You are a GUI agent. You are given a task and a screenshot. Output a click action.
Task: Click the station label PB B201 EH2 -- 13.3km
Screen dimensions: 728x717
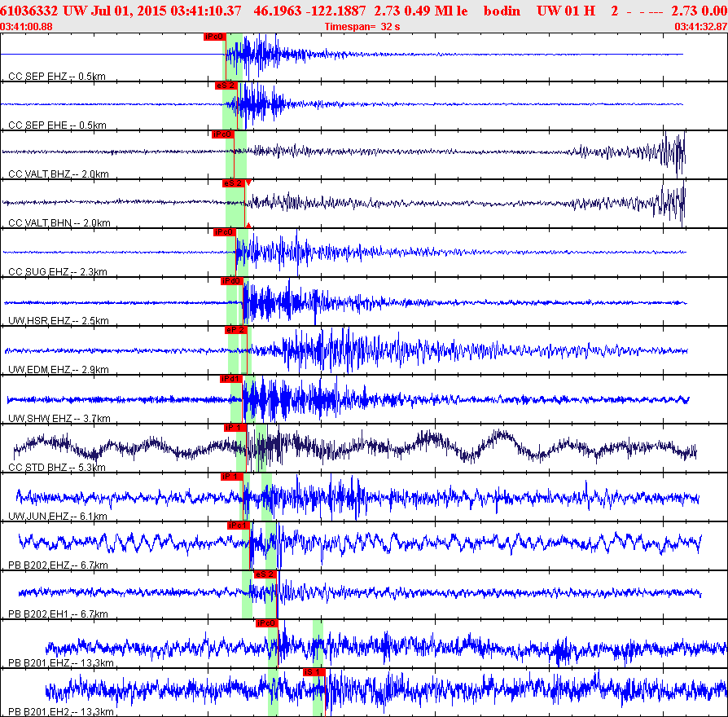pyautogui.click(x=61, y=712)
